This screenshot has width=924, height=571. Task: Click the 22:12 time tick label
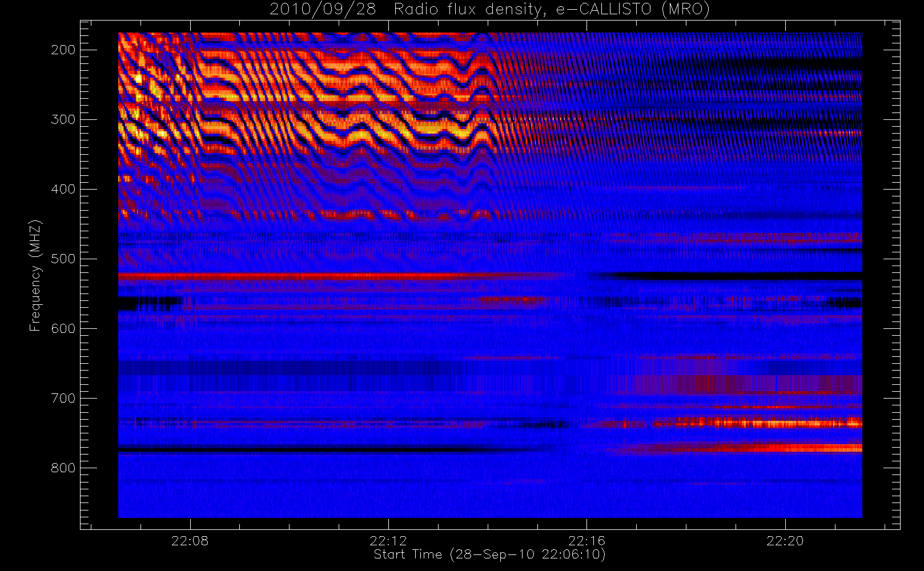pos(388,541)
